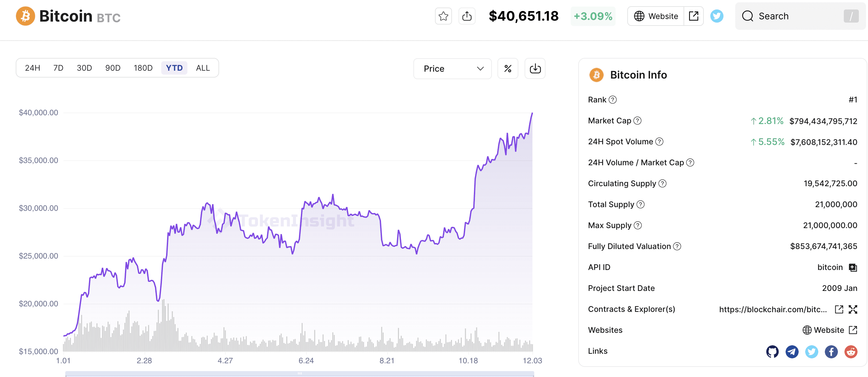Favorite Bitcoin using the star icon
Image resolution: width=868 pixels, height=377 pixels.
click(x=443, y=16)
